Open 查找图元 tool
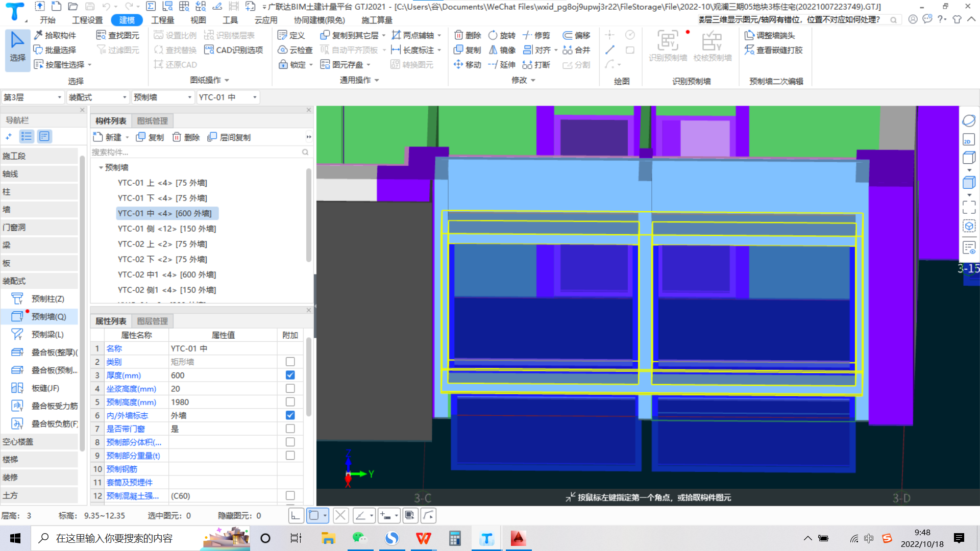This screenshot has height=551, width=980. [118, 35]
